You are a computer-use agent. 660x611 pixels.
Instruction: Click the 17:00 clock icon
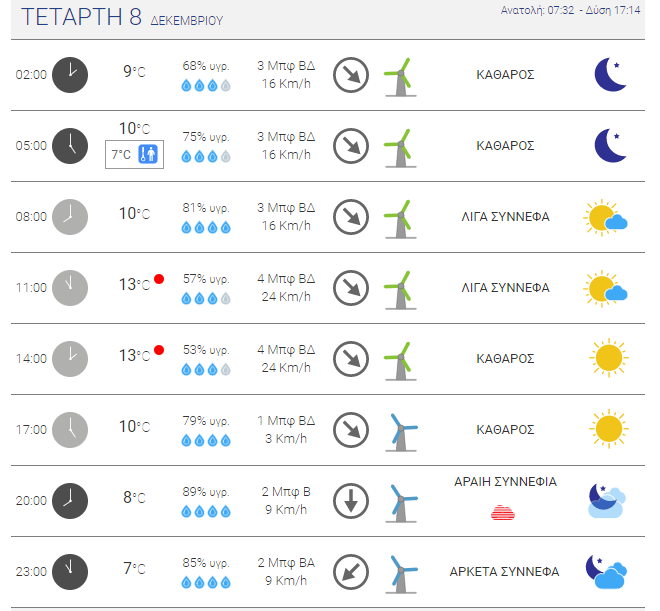pyautogui.click(x=70, y=430)
